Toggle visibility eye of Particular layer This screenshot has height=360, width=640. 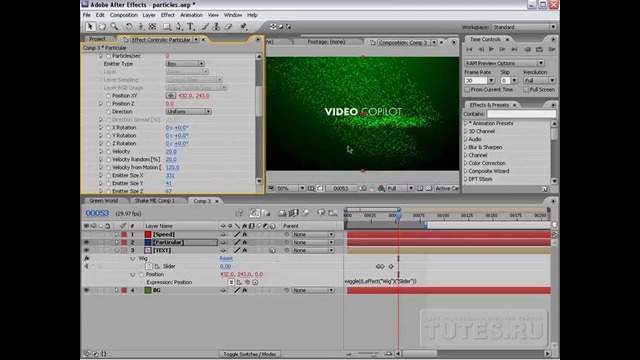pyautogui.click(x=86, y=242)
